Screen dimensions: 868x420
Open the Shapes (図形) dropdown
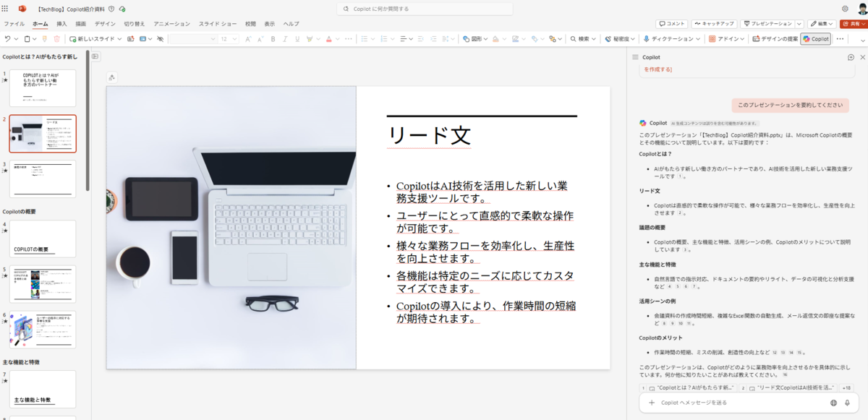pyautogui.click(x=476, y=39)
